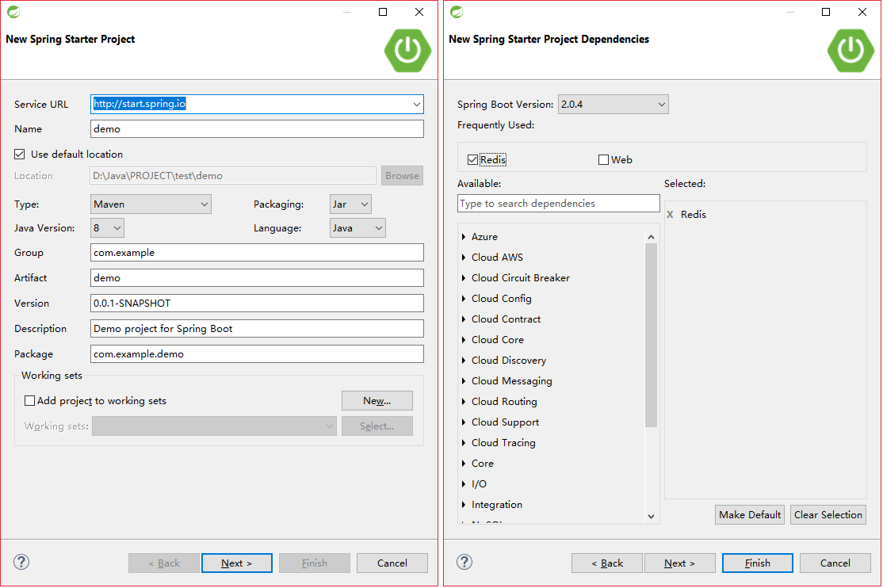Expand the Cloud Discovery category
The height and width of the screenshot is (588, 883).
464,361
